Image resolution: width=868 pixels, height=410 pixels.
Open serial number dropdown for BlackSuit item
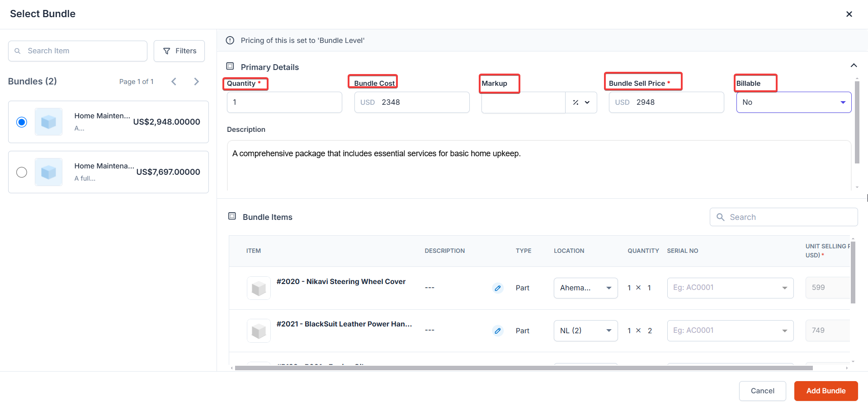pyautogui.click(x=730, y=331)
